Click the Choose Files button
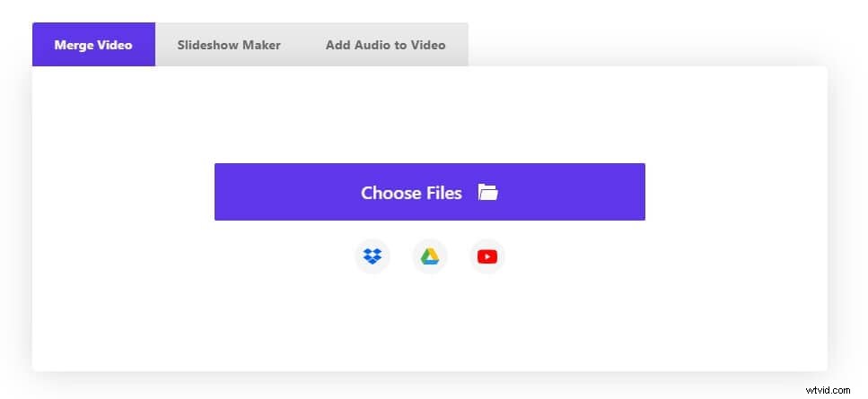This screenshot has height=399, width=868. coord(430,192)
